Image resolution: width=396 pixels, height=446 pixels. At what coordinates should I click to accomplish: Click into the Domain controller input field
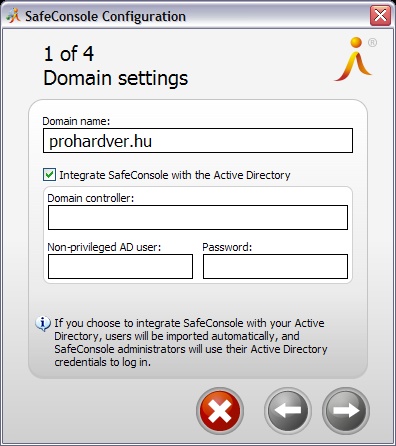[198, 218]
